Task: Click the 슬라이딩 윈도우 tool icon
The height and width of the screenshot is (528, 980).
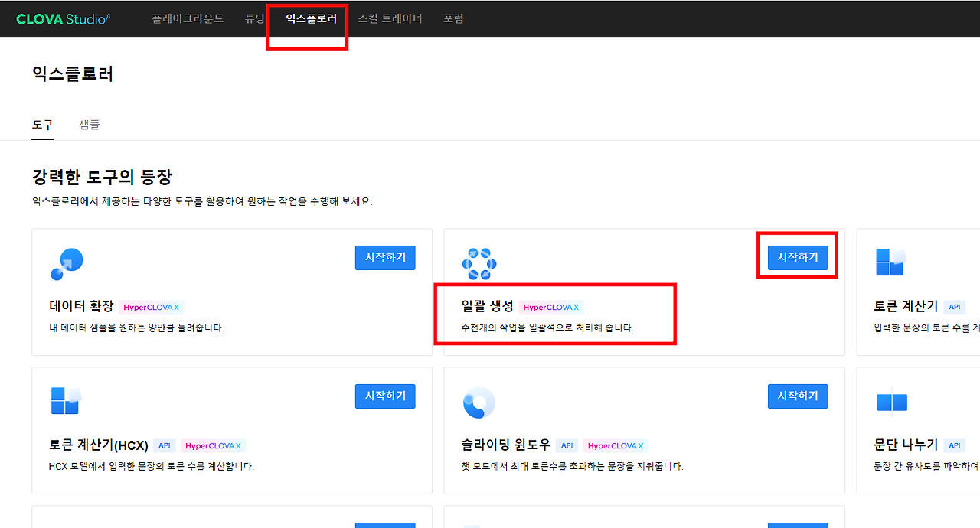Action: coord(479,403)
